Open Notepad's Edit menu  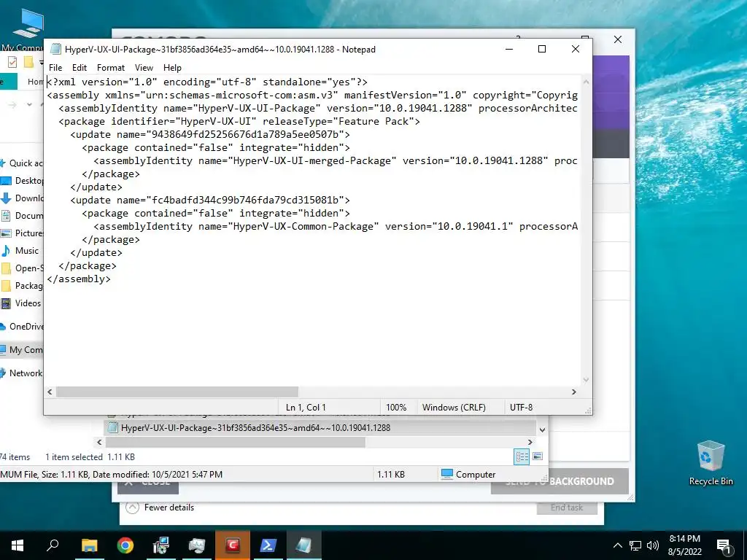pos(79,68)
